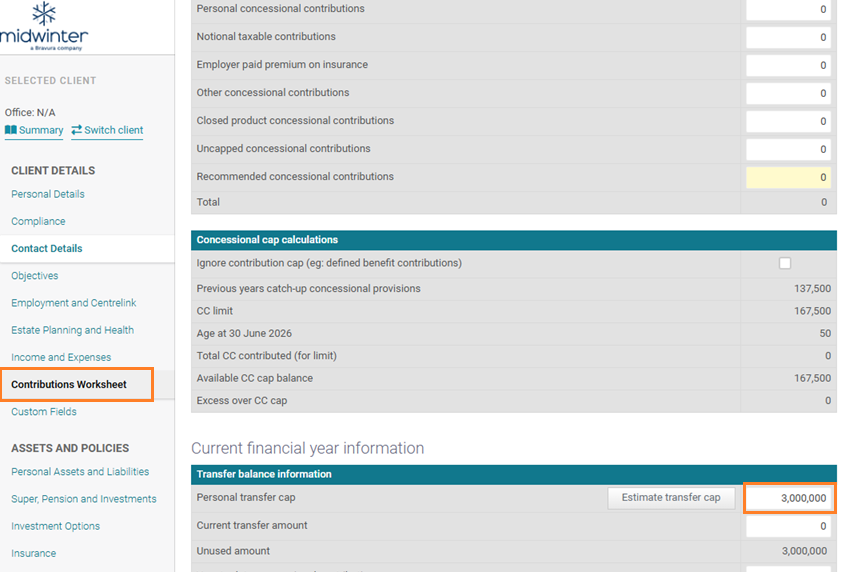This screenshot has height=572, width=845.
Task: Open Employment and Centrelink section
Action: click(x=74, y=303)
